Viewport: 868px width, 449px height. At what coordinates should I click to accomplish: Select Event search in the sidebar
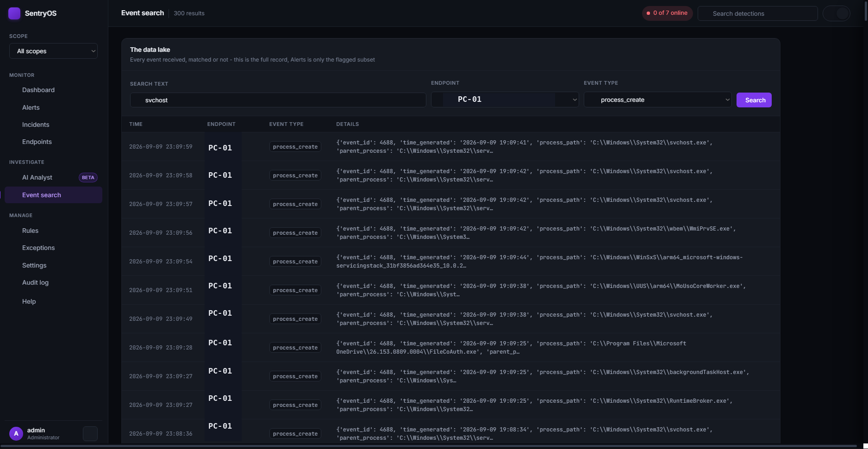[53, 195]
